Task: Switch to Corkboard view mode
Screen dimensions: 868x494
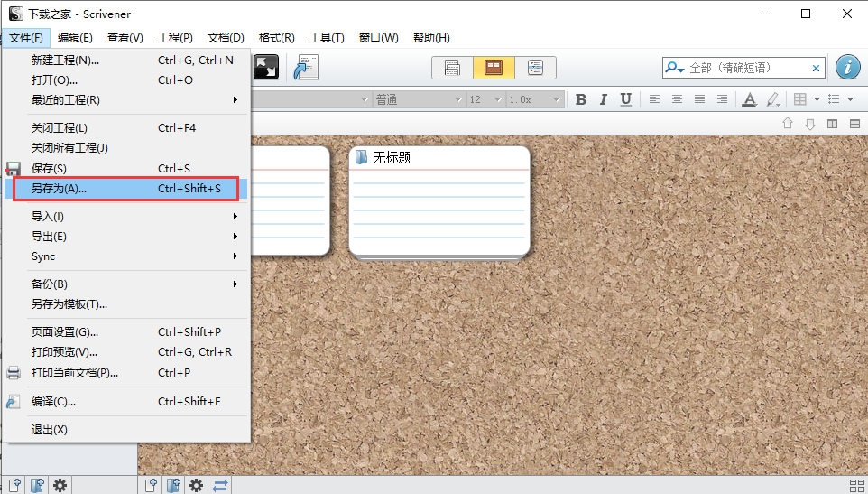Action: tap(494, 68)
